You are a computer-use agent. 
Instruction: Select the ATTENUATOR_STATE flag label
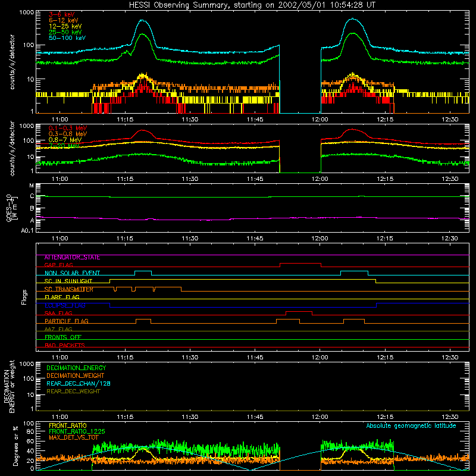click(72, 258)
